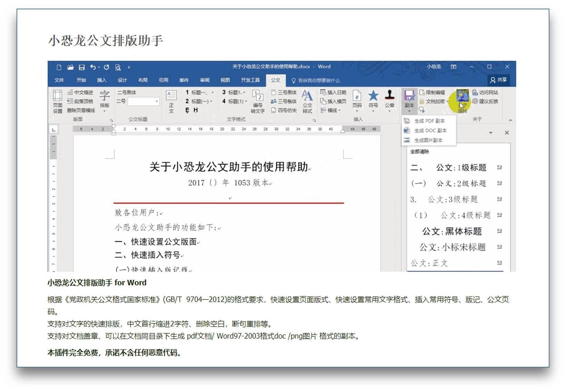Image resolution: width=566 pixels, height=392 pixels.
Task: Switch to the 插入 ribbon tab
Action: click(102, 80)
